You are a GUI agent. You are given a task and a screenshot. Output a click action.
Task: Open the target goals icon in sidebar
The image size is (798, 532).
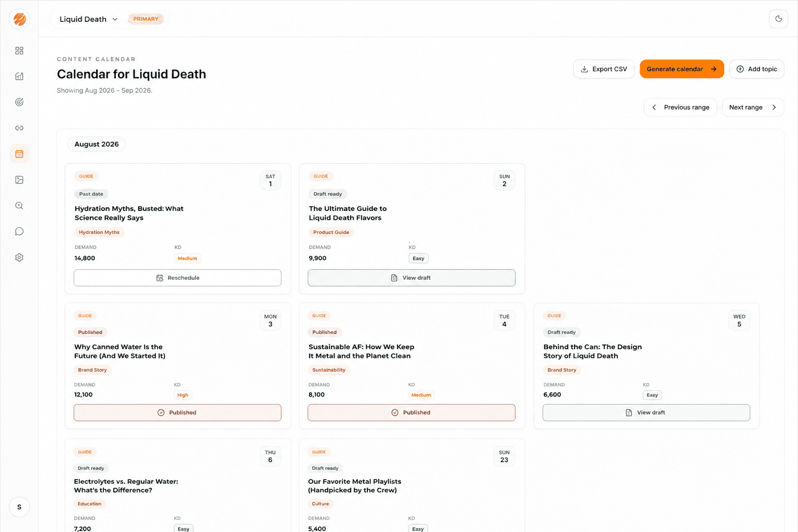pos(19,102)
